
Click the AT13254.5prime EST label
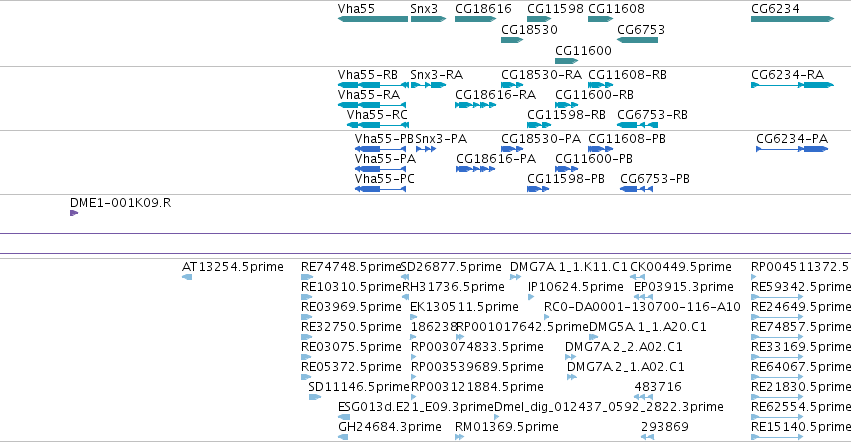[x=233, y=267]
